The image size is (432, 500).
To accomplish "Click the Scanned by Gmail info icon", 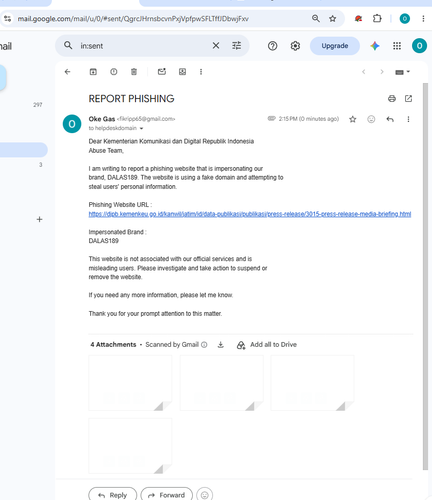I will pos(204,345).
